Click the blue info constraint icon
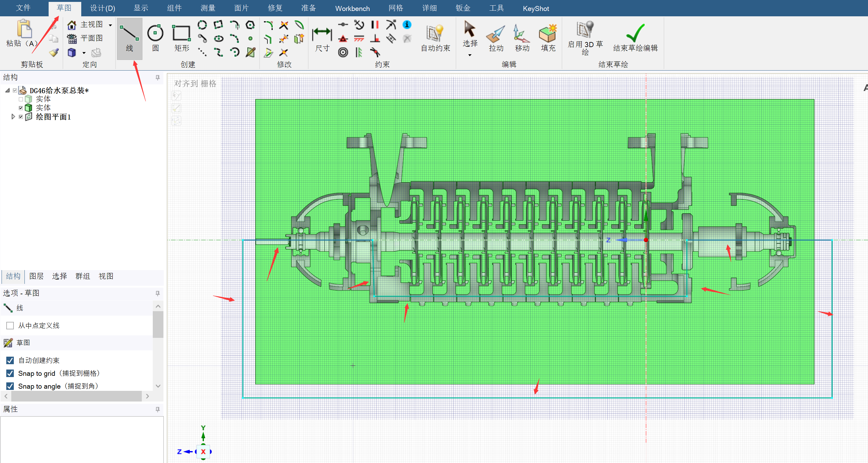Screen dimensions: 868x463 pos(407,24)
